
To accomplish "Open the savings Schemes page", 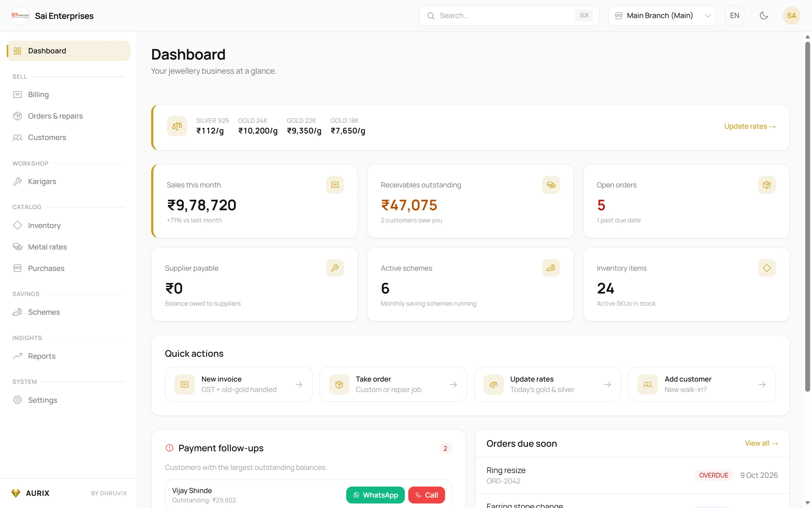I will click(69, 312).
